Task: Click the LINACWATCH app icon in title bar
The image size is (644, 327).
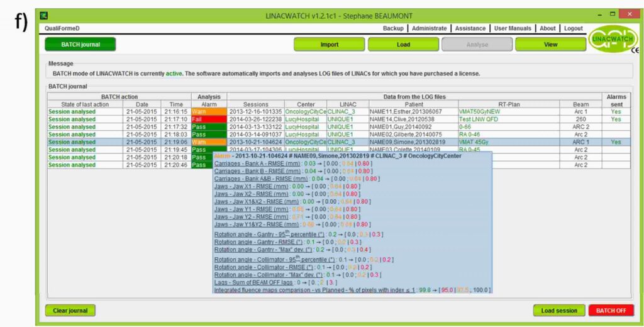Action: (x=44, y=16)
